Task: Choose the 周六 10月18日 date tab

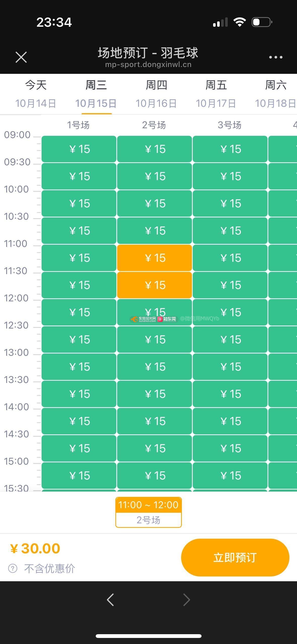Action: pyautogui.click(x=275, y=94)
